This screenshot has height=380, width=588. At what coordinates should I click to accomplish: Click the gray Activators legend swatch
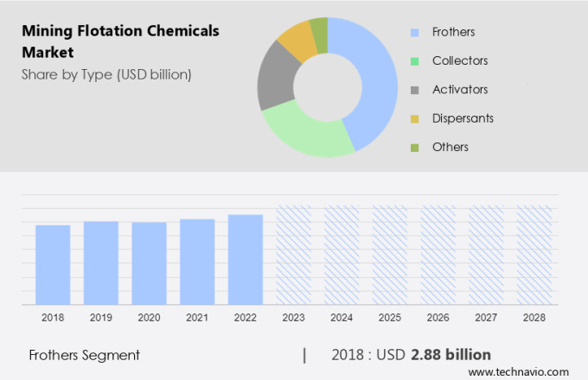coord(414,90)
